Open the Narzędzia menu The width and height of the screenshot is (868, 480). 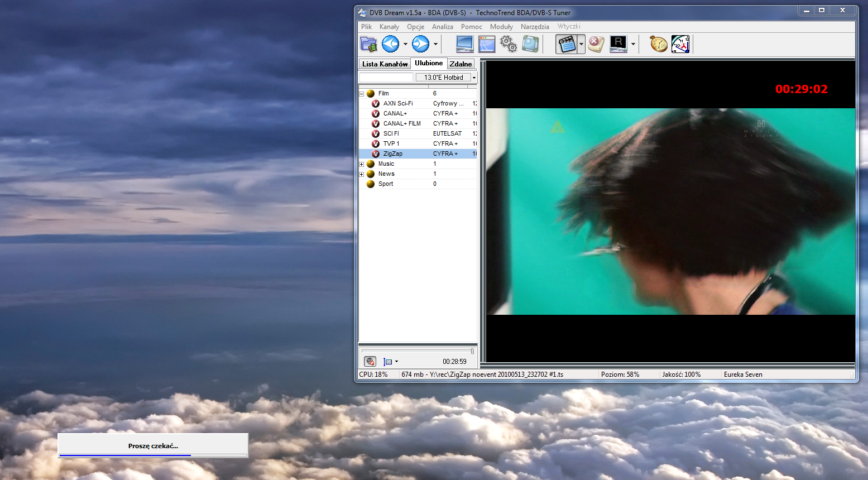[535, 26]
